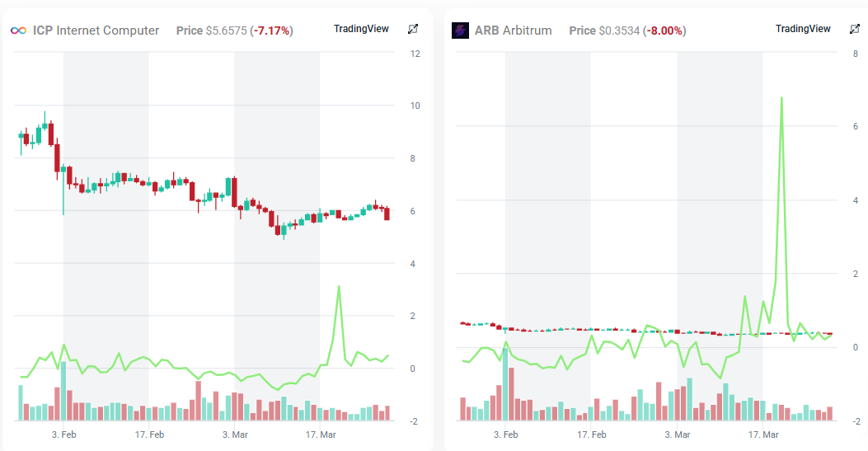Click the tallest volume bar on ARB chart
Image resolution: width=868 pixels, height=451 pixels.
505,384
